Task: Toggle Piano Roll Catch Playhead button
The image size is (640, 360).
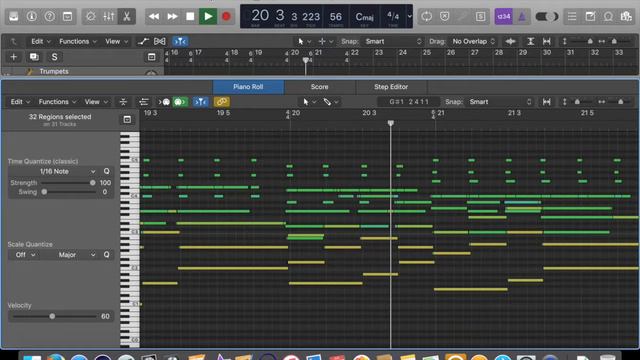Action: (200, 102)
